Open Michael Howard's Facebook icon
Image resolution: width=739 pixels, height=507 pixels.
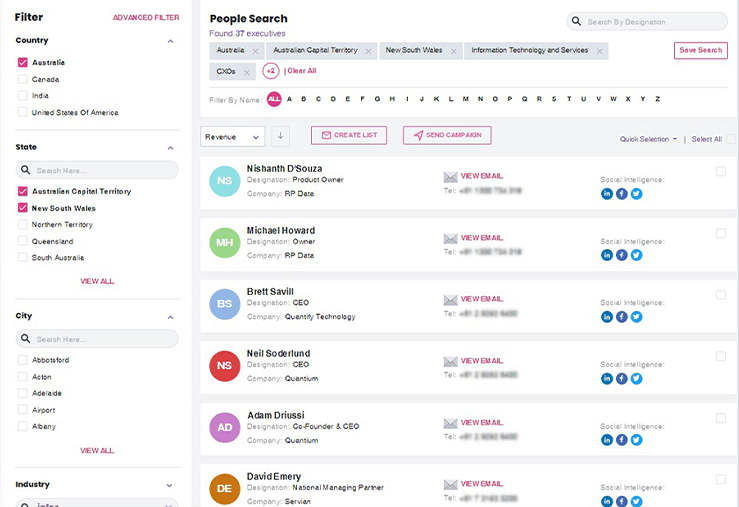coord(622,255)
